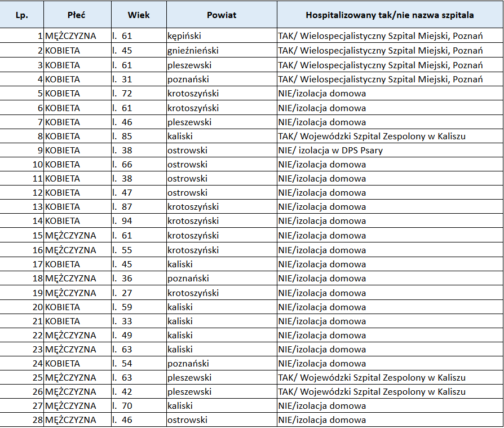Click the Hospitalizowany tak/nie nazwa szpitala header
This screenshot has width=504, height=428.
coord(389,15)
